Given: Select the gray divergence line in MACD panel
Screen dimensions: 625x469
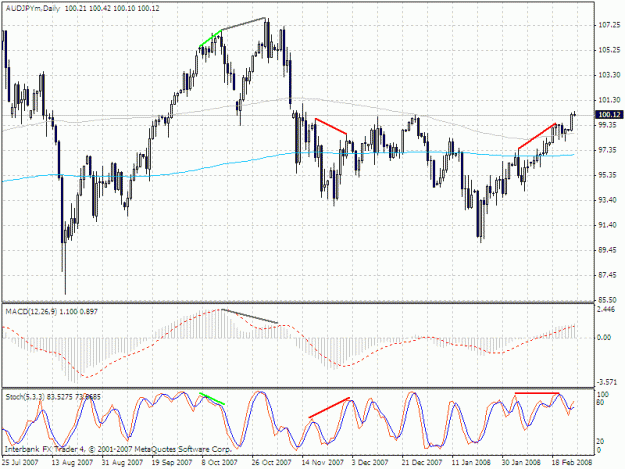Looking at the screenshot, I should click(x=250, y=316).
